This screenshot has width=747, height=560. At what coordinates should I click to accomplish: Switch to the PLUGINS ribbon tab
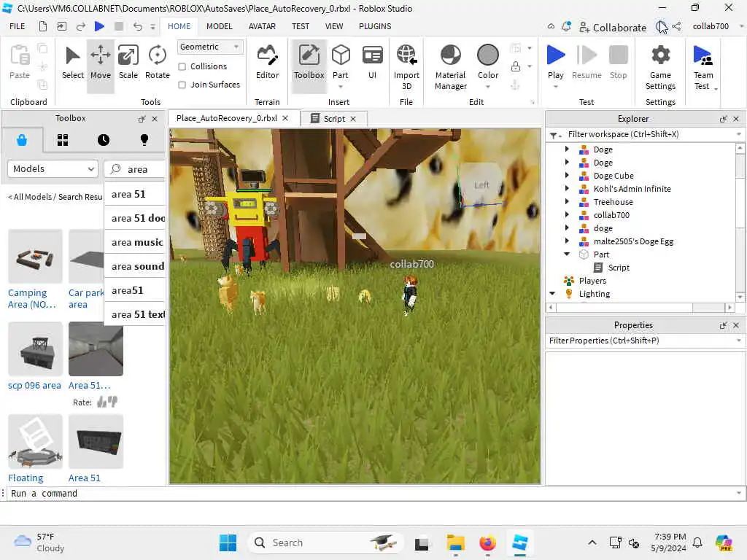click(x=375, y=26)
